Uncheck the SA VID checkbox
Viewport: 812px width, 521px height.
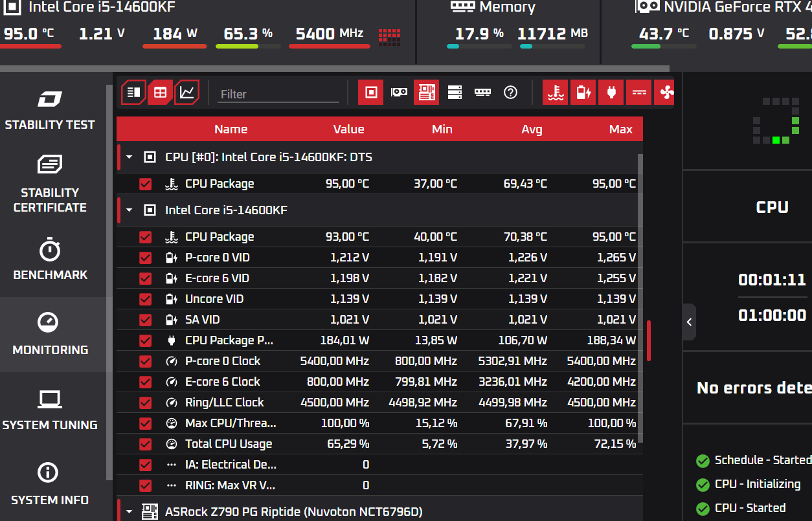[145, 320]
